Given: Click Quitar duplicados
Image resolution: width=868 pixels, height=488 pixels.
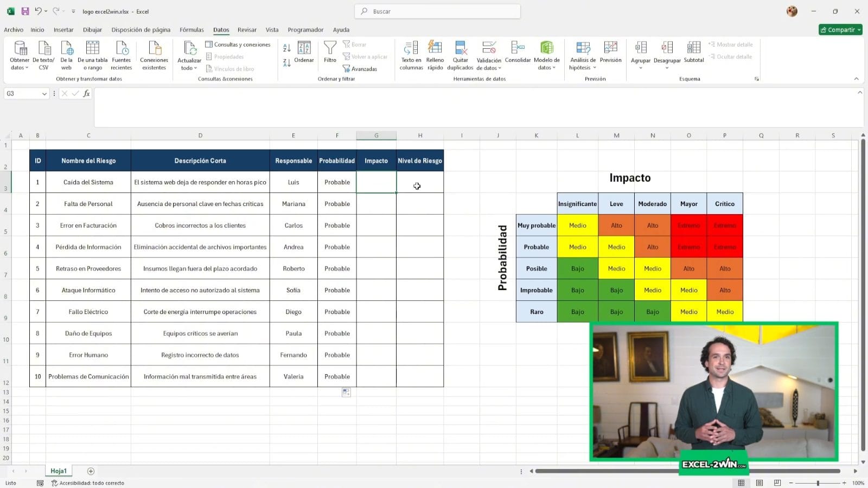Looking at the screenshot, I should (x=460, y=55).
